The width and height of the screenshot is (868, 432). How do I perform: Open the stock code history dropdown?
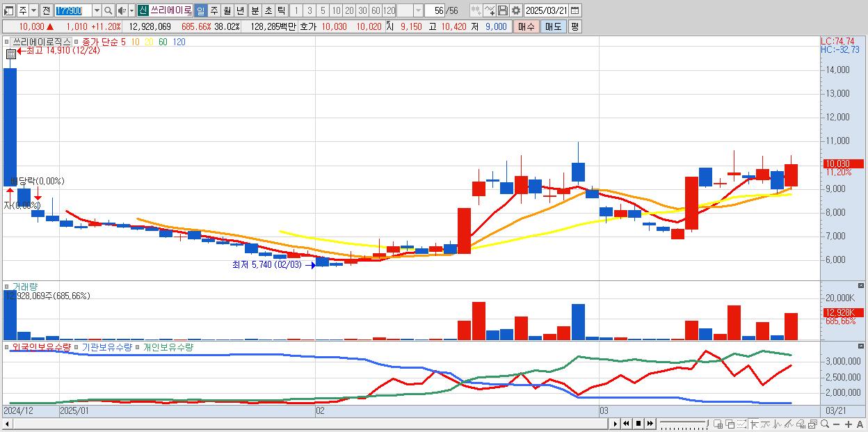[x=97, y=10]
